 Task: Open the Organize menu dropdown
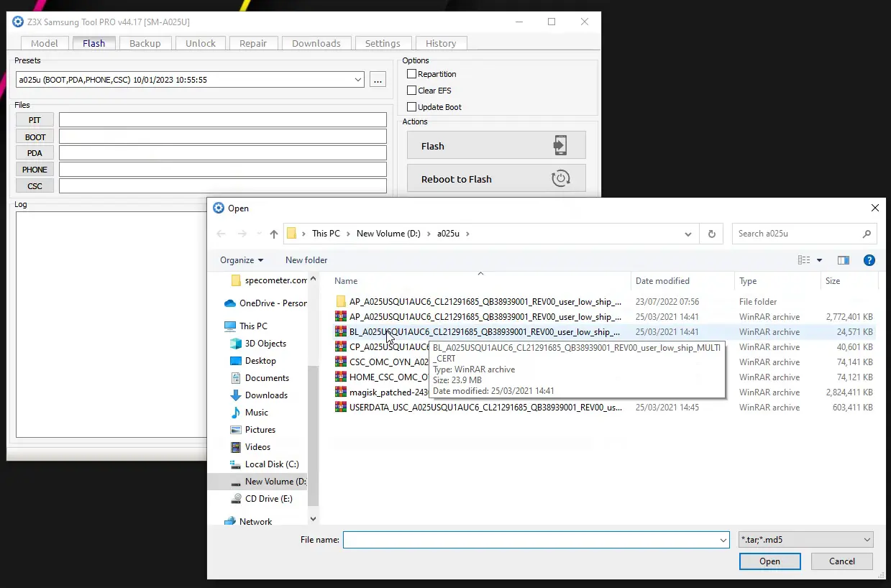click(x=242, y=259)
